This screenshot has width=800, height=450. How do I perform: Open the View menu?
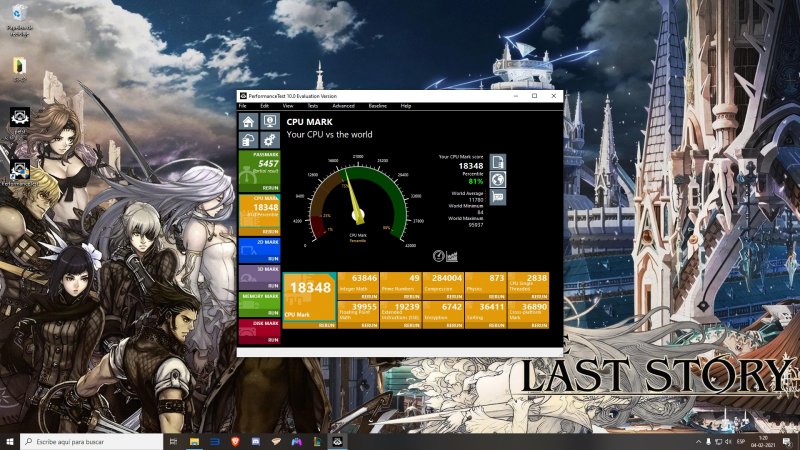click(288, 106)
